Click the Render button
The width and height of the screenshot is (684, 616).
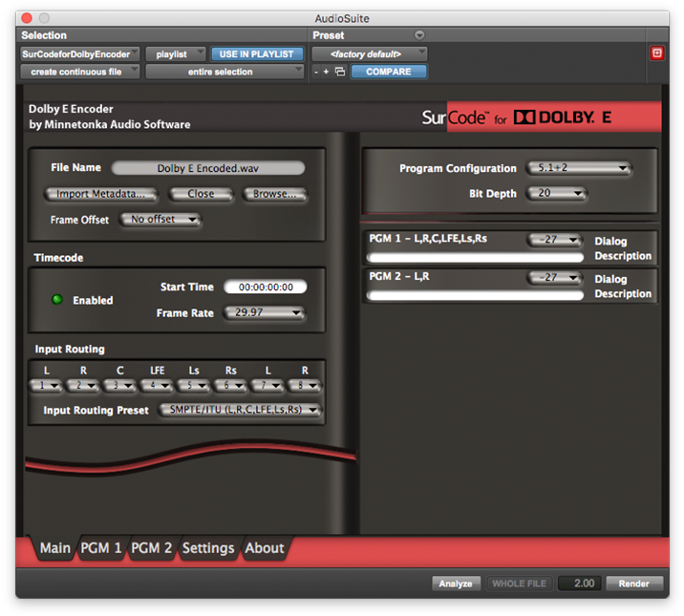634,584
